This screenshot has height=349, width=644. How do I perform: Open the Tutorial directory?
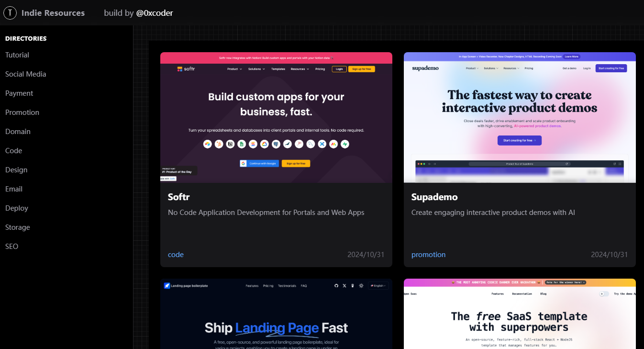[x=17, y=55]
